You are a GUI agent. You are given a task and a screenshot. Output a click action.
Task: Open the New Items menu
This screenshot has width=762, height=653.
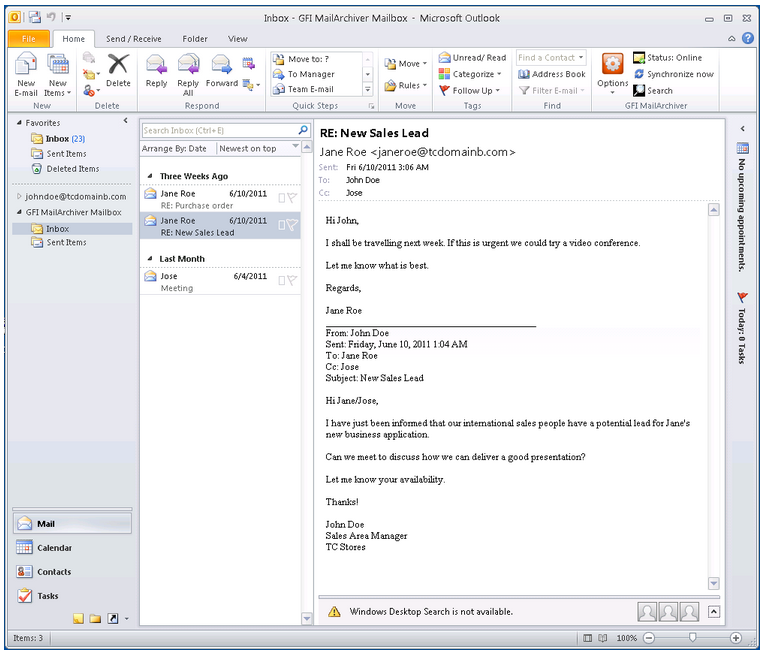(x=57, y=74)
